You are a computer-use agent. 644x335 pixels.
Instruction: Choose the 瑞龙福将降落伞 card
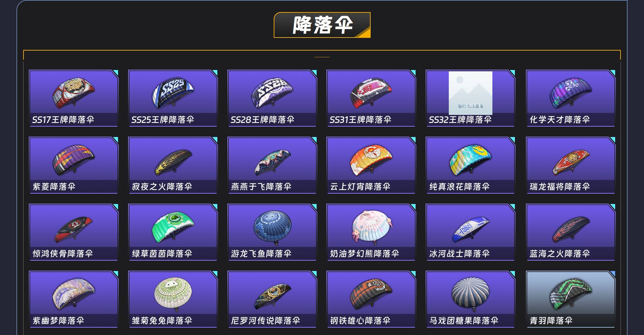point(571,165)
